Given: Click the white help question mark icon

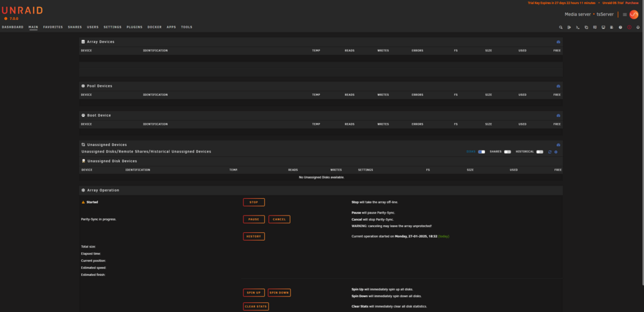Looking at the screenshot, I should (621, 27).
